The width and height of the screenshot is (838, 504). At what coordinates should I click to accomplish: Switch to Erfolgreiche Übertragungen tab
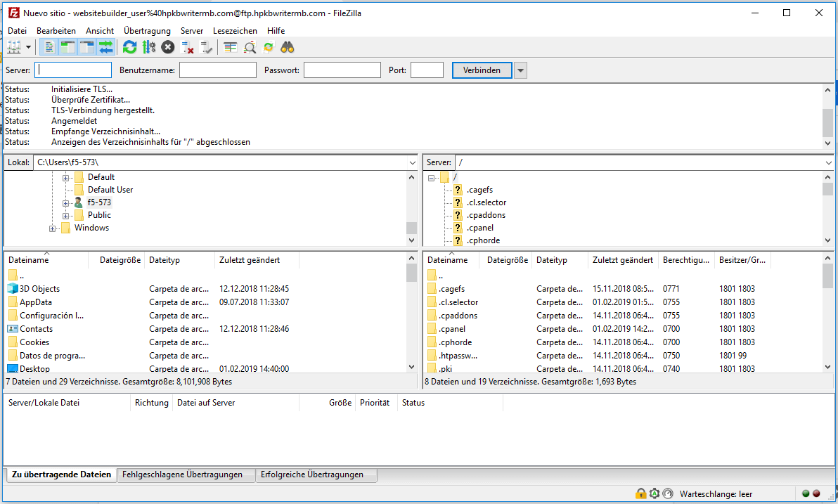[316, 474]
